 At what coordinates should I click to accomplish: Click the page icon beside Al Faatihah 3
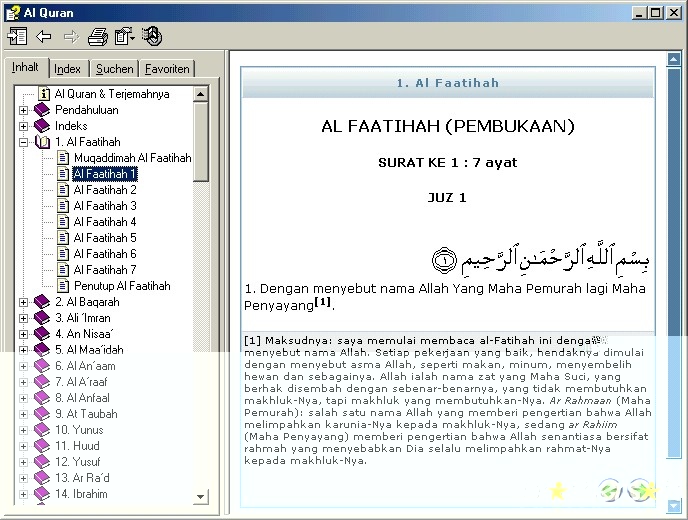[x=63, y=206]
